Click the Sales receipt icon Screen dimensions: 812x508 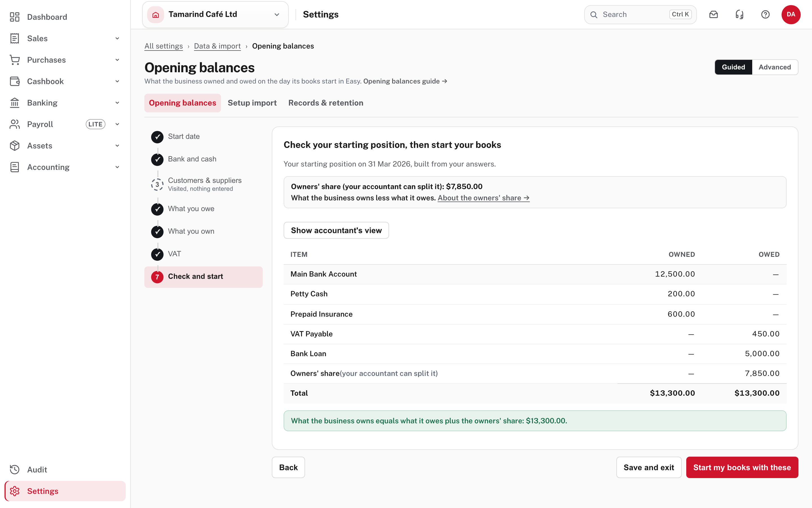[14, 38]
